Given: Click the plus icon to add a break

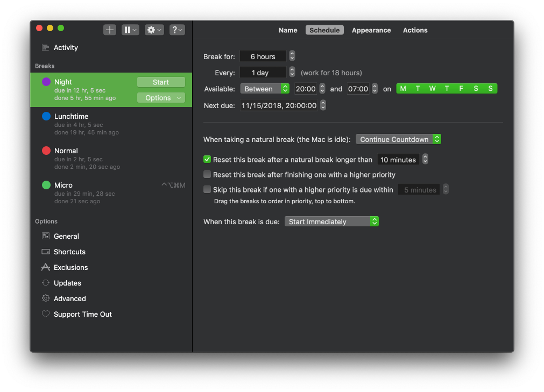Looking at the screenshot, I should pos(110,30).
